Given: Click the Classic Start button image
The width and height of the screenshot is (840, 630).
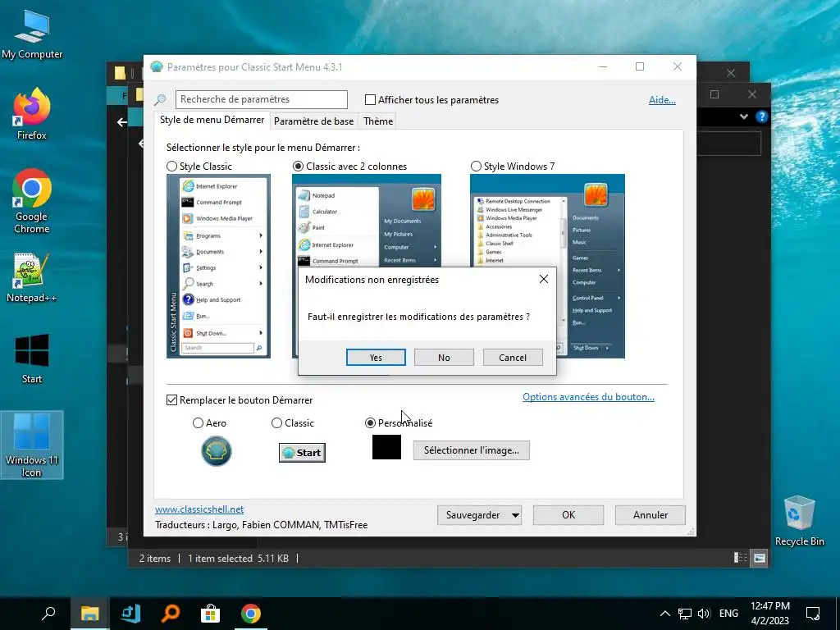Looking at the screenshot, I should pyautogui.click(x=302, y=453).
